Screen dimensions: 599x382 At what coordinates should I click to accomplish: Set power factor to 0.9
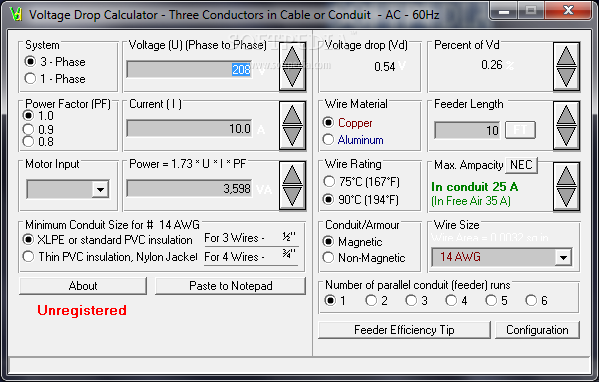pyautogui.click(x=38, y=129)
